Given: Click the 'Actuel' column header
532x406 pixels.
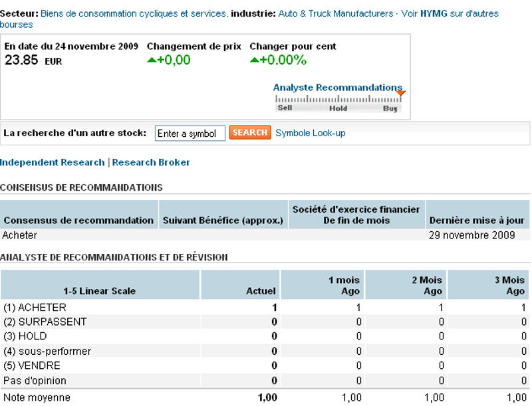Looking at the screenshot, I should [x=261, y=291].
